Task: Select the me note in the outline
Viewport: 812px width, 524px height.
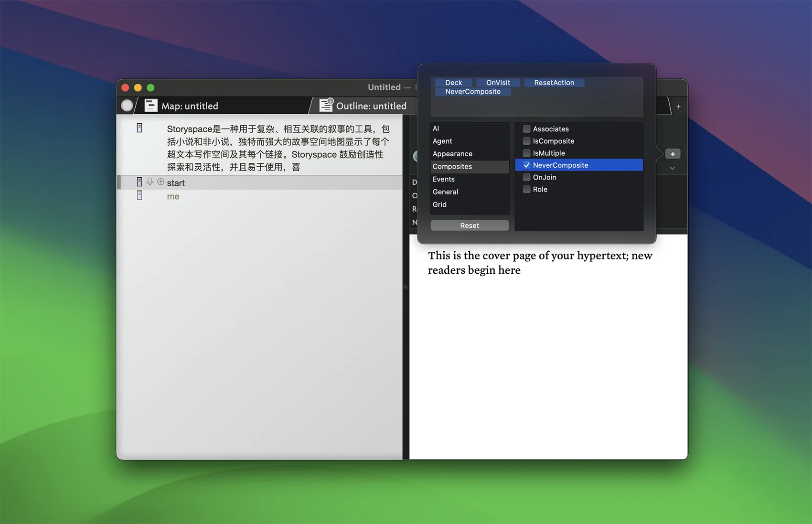Action: (x=260, y=196)
